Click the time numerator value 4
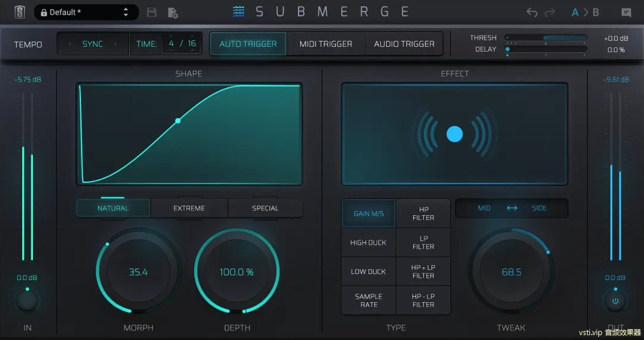The width and height of the screenshot is (644, 340). [171, 44]
